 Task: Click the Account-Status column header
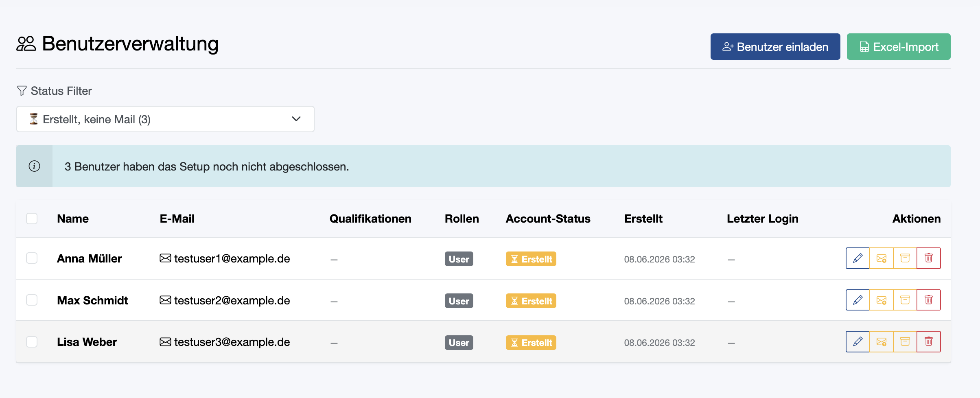tap(548, 219)
